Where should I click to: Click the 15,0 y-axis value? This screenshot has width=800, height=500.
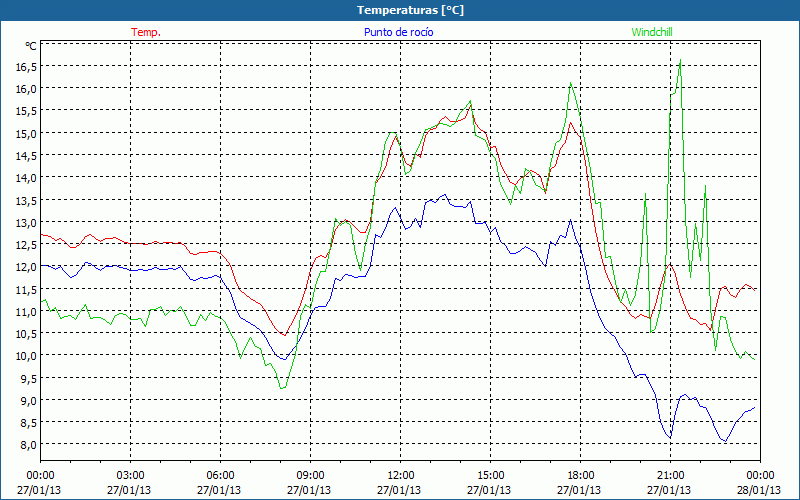click(27, 133)
